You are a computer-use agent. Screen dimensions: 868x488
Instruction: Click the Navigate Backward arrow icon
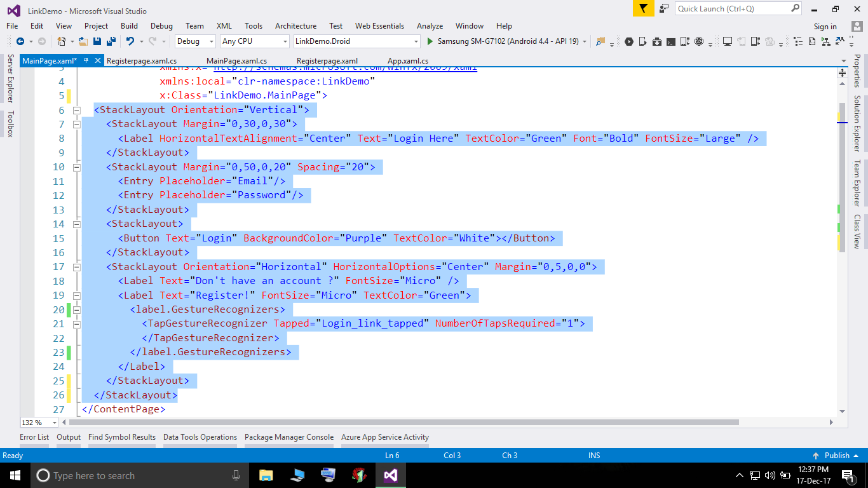coord(21,43)
